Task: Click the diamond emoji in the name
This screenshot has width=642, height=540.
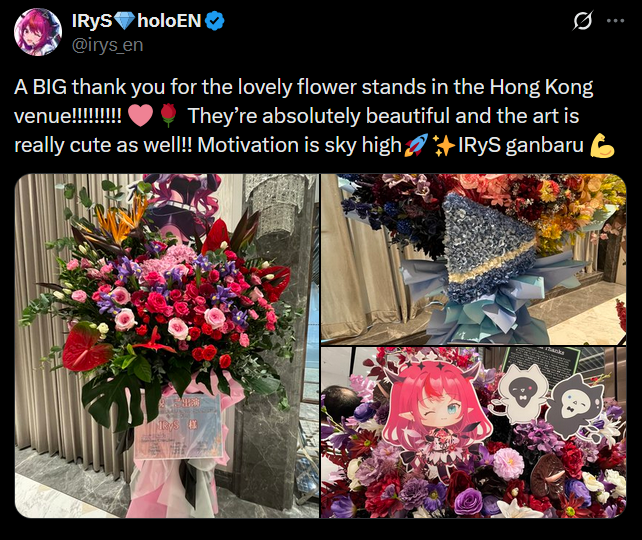Action: (x=124, y=21)
